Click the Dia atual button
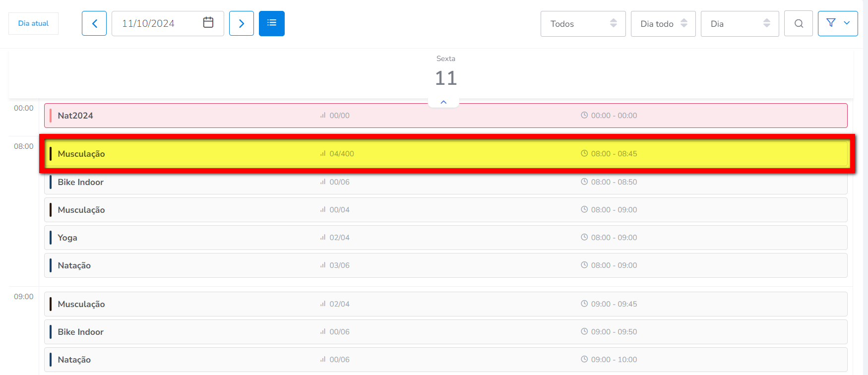The image size is (868, 375). point(33,23)
